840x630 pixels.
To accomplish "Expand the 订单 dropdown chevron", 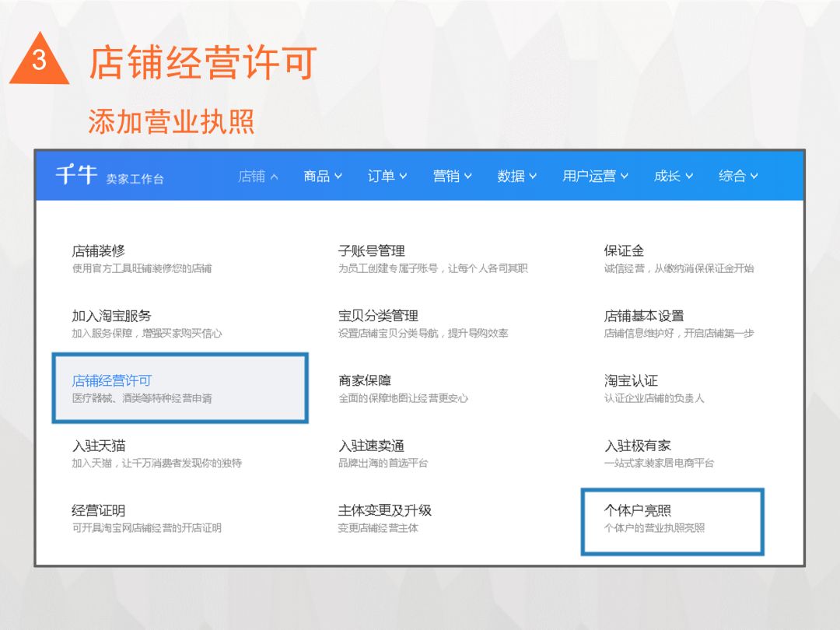I will point(403,176).
